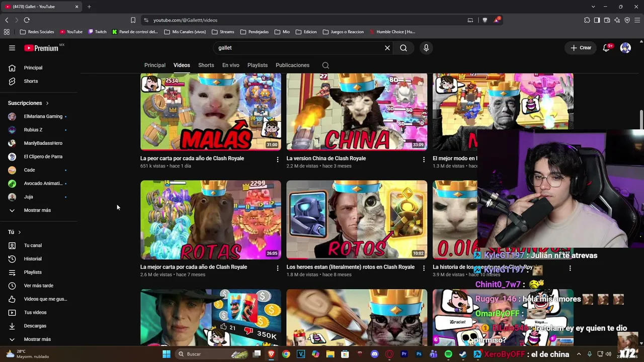Play video thumbnail labeled MALAS
Viewport: 644px width, 362px height.
coord(211,112)
